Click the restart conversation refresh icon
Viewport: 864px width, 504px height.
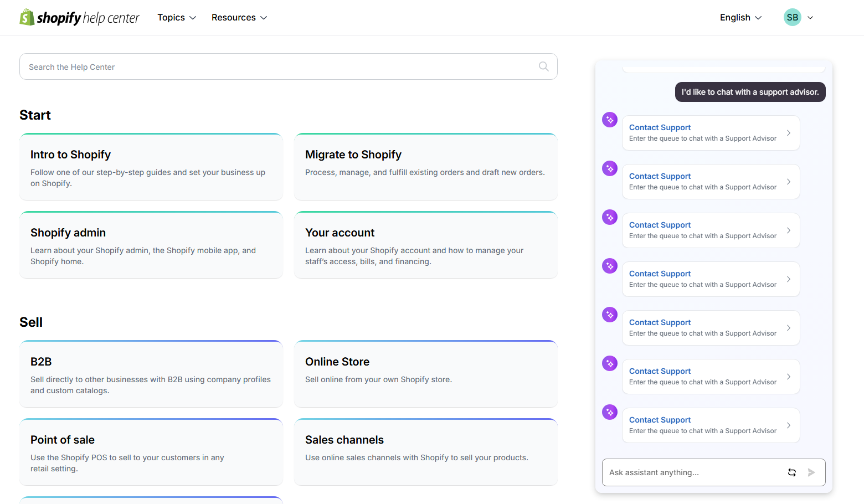click(791, 472)
